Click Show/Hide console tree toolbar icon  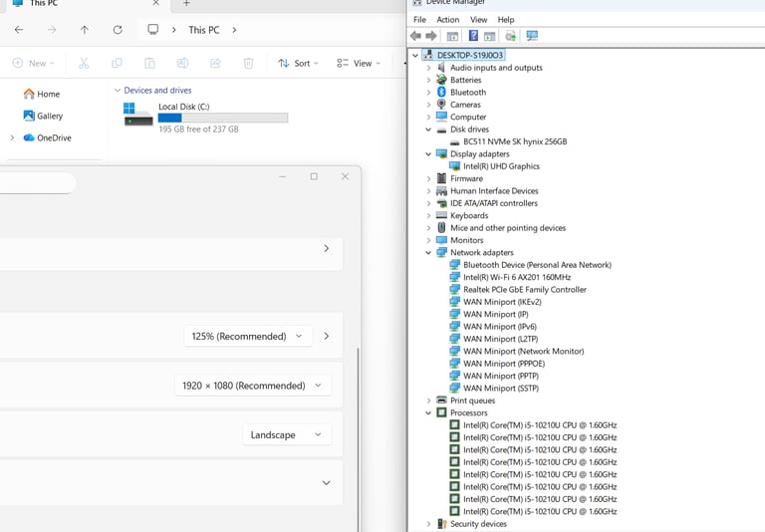(452, 36)
